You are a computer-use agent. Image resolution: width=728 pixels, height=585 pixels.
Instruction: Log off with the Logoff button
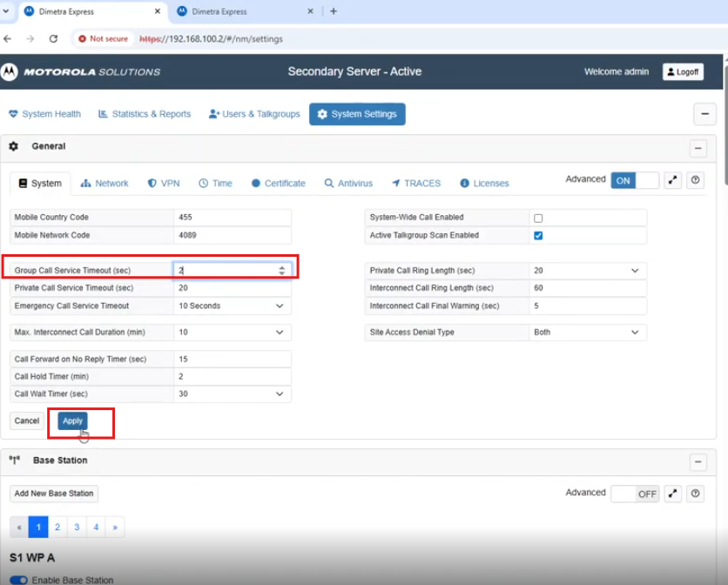683,72
